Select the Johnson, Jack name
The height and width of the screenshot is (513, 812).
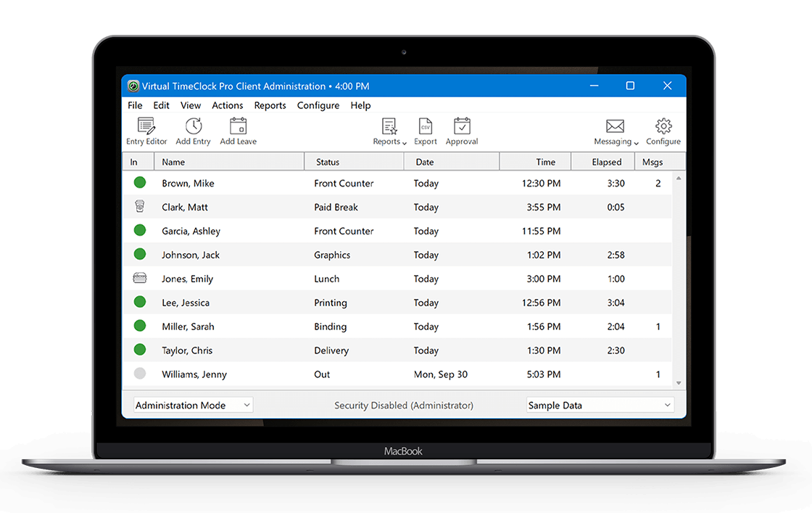point(191,255)
